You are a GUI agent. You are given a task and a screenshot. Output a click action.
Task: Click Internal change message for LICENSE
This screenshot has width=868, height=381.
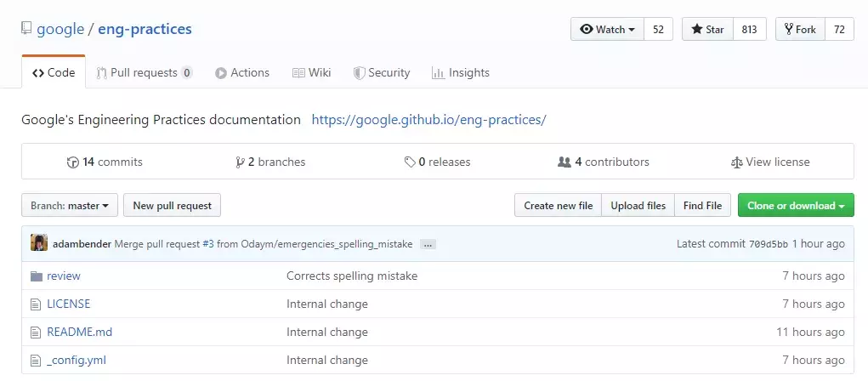(x=327, y=304)
